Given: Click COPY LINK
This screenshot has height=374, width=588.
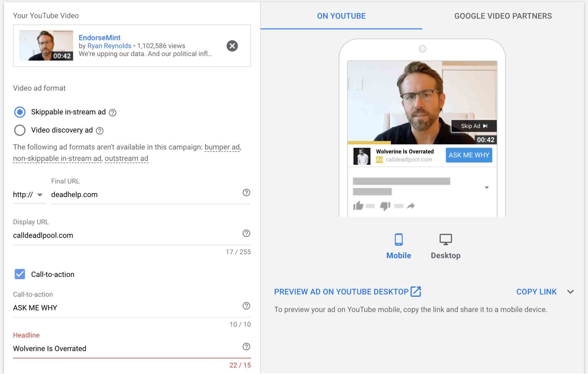Looking at the screenshot, I should click(x=537, y=292).
